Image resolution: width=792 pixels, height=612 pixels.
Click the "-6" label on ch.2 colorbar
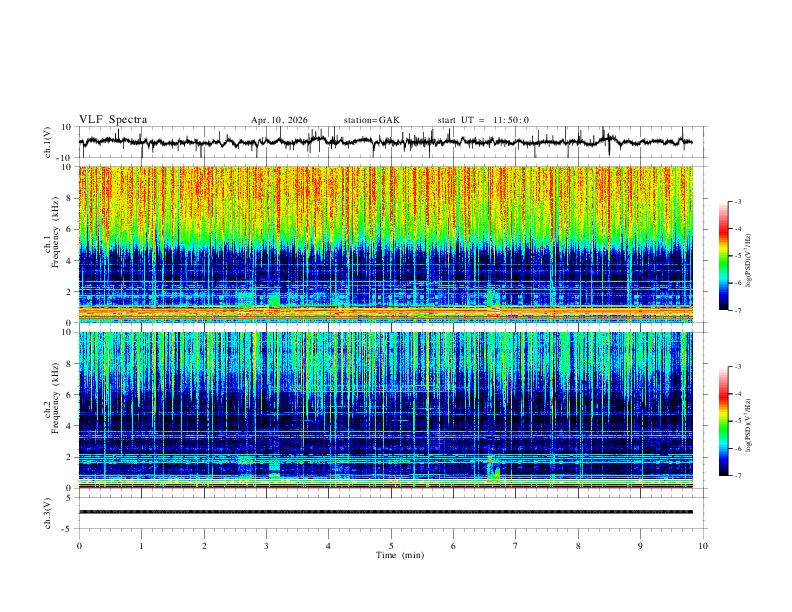pyautogui.click(x=738, y=448)
